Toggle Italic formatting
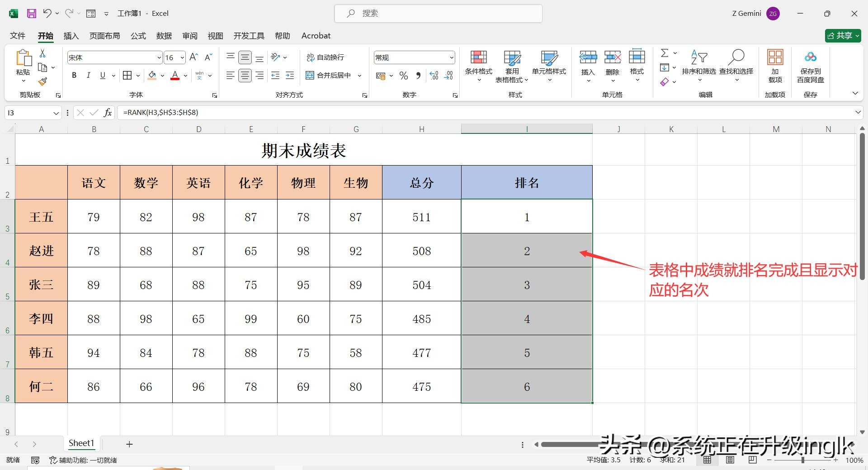868x470 pixels. pos(89,76)
